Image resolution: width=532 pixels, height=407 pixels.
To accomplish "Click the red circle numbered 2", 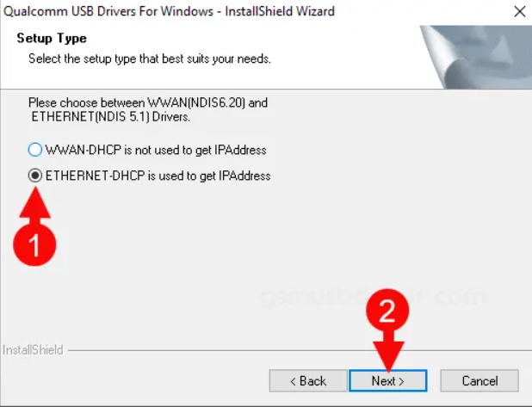I will coord(387,311).
